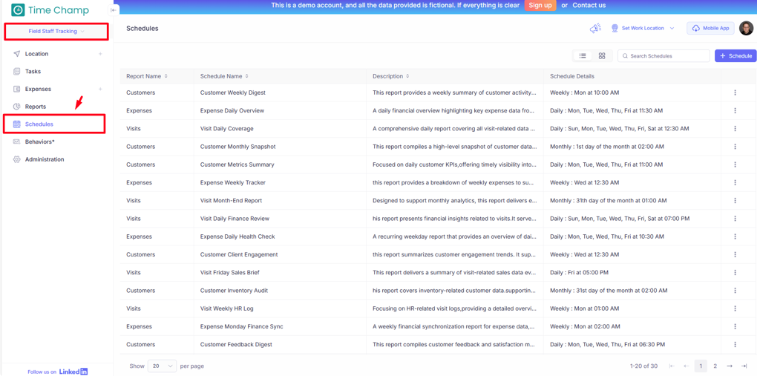Select the Customer Weekly Digest schedule name

[233, 93]
